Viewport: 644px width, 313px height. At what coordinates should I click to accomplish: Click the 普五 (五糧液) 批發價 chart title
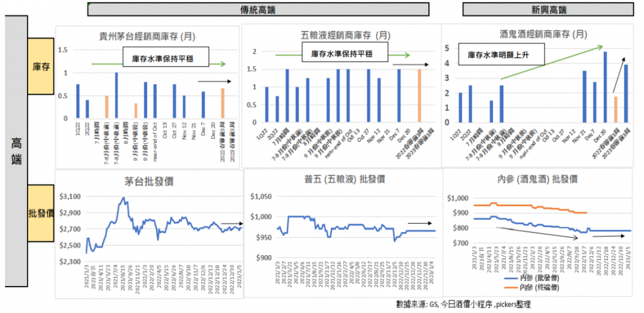coord(344,179)
